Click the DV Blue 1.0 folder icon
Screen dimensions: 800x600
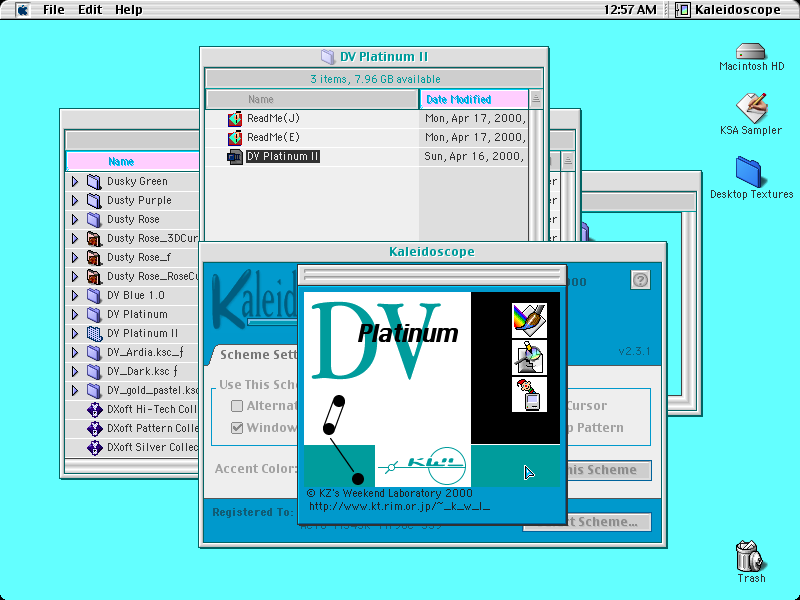[94, 295]
